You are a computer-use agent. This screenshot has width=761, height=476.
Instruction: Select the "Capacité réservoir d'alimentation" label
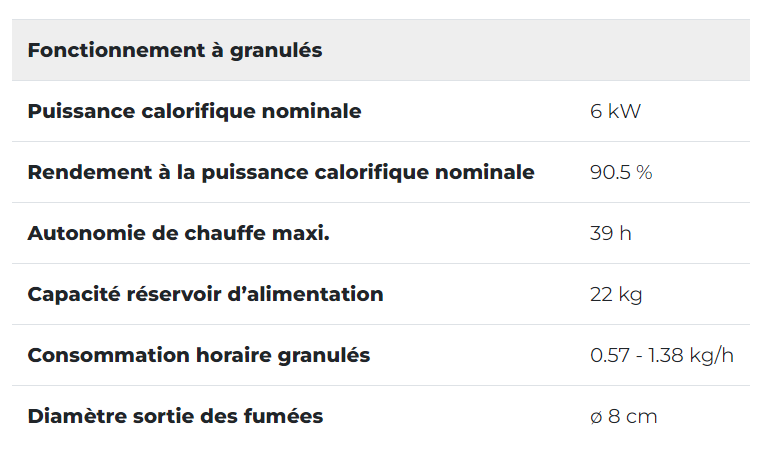pyautogui.click(x=205, y=294)
